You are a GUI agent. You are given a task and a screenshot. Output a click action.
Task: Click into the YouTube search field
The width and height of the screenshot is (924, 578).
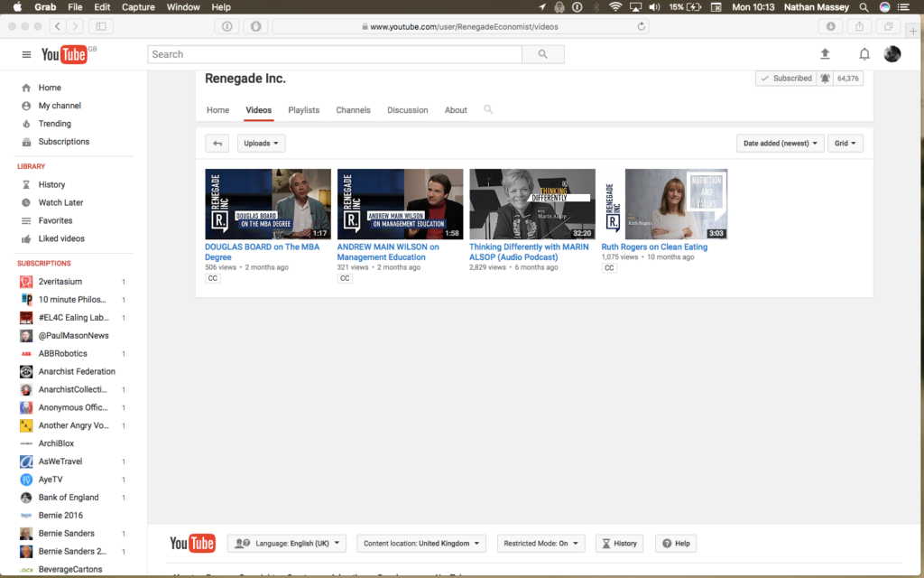(x=334, y=54)
